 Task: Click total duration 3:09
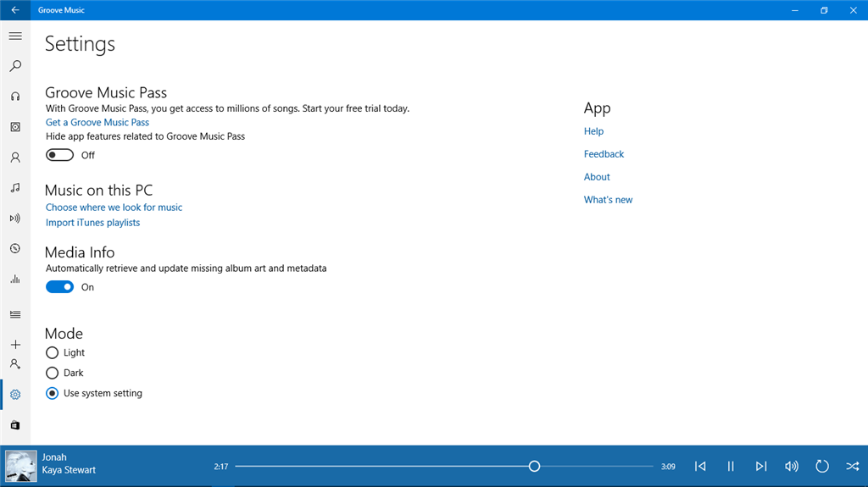(668, 467)
